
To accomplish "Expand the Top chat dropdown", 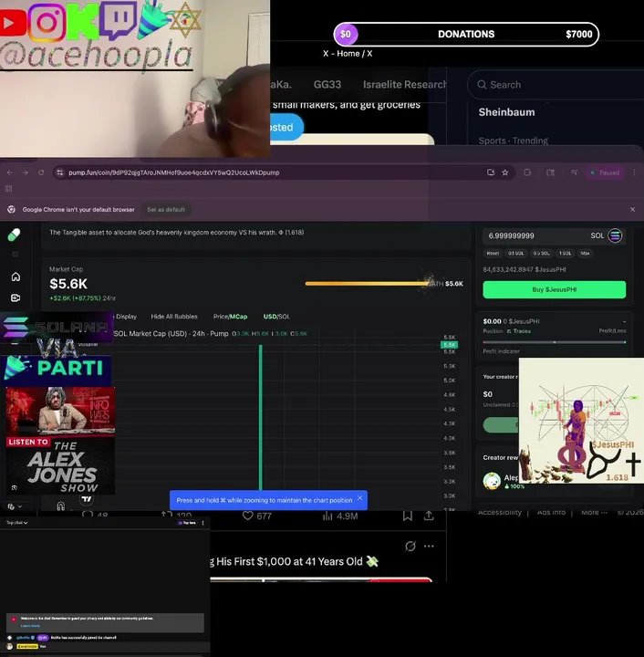I will click(16, 523).
